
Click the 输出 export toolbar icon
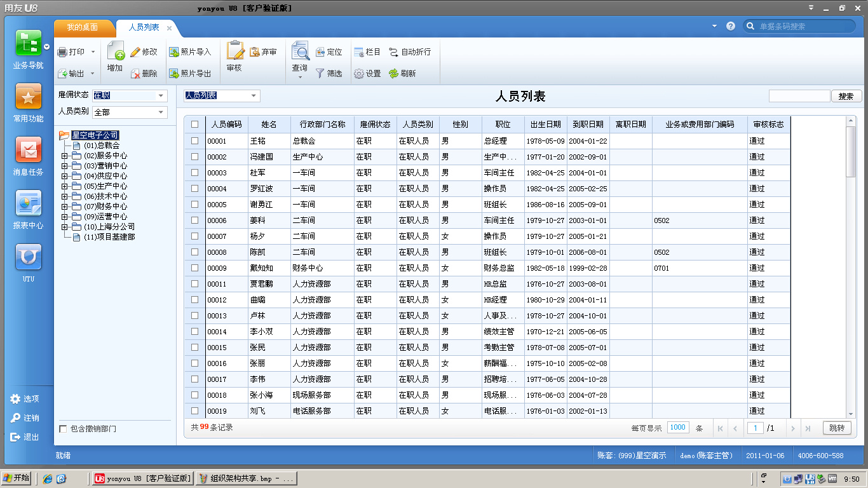point(62,74)
